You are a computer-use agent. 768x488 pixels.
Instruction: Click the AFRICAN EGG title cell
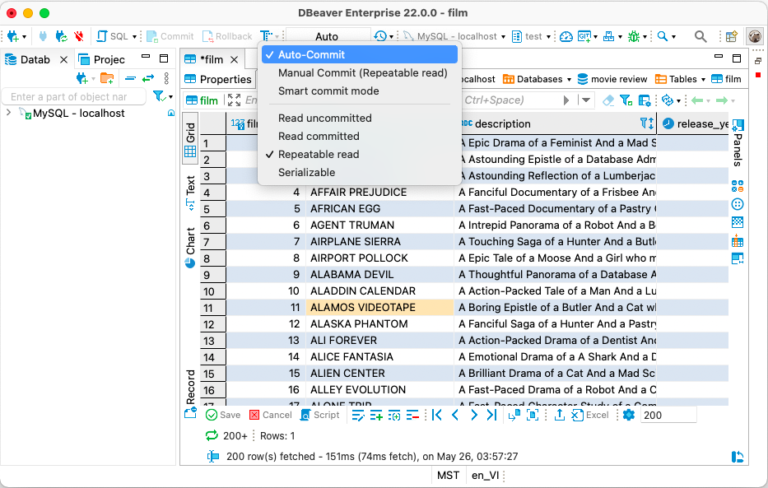[380, 209]
